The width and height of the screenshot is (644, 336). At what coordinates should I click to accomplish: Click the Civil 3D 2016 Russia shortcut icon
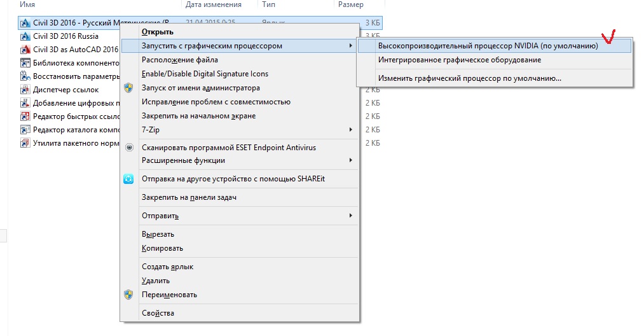pyautogui.click(x=25, y=36)
